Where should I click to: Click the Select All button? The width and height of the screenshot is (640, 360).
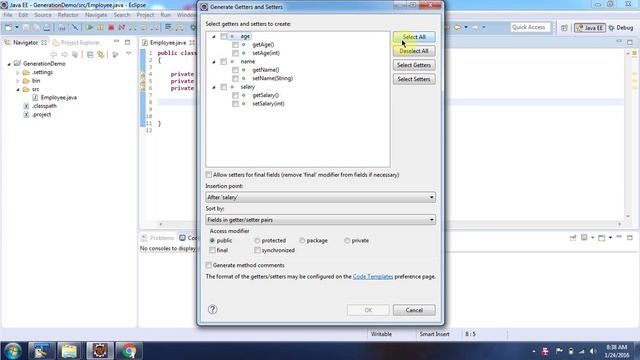click(x=414, y=37)
